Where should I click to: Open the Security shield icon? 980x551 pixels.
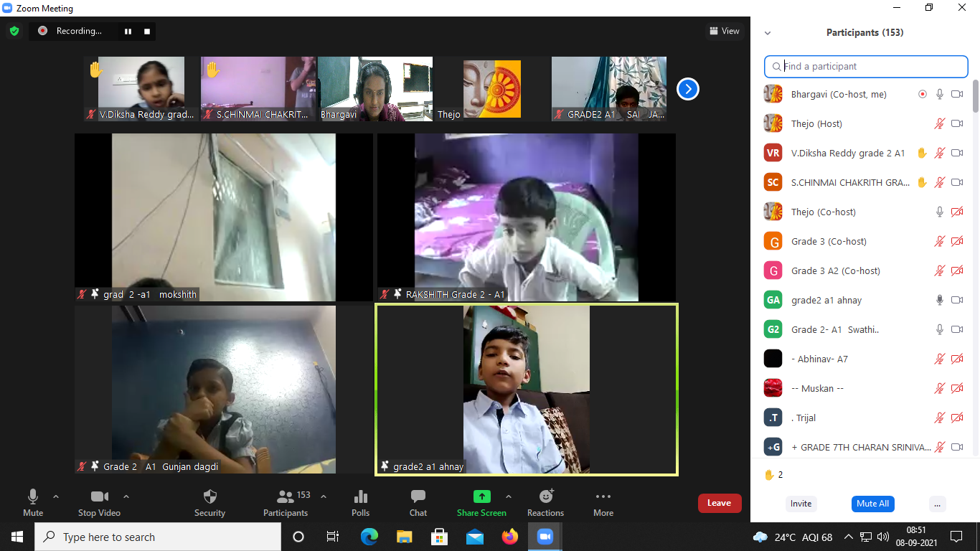click(209, 496)
